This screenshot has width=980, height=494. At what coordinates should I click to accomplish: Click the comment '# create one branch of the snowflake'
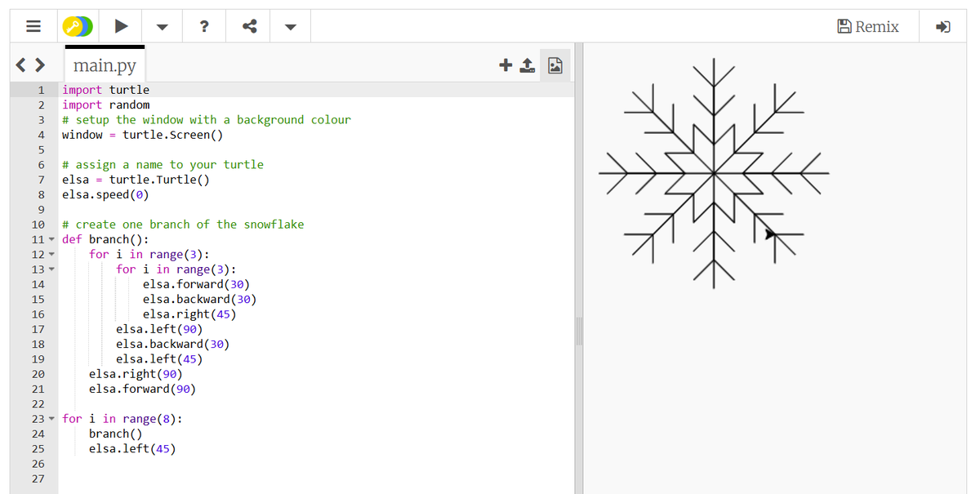tap(183, 225)
